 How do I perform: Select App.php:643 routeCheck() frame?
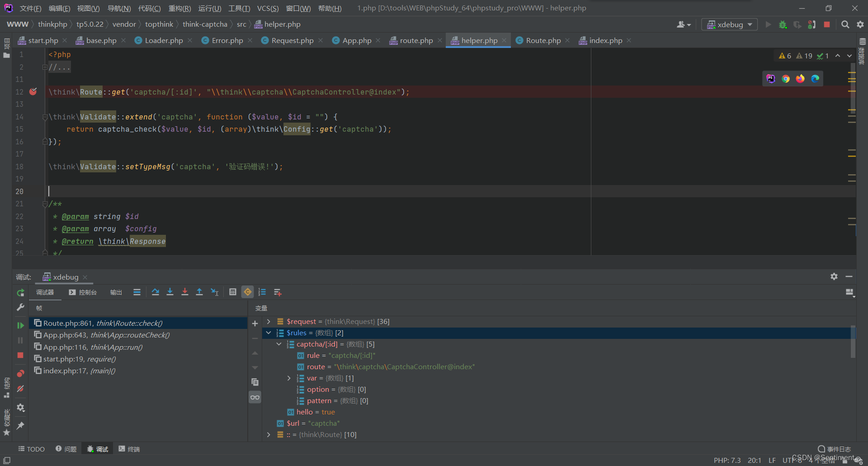coord(138,335)
